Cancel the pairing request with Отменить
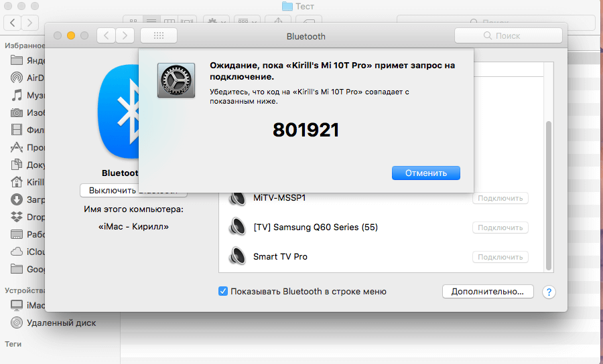The image size is (603, 364). point(425,173)
